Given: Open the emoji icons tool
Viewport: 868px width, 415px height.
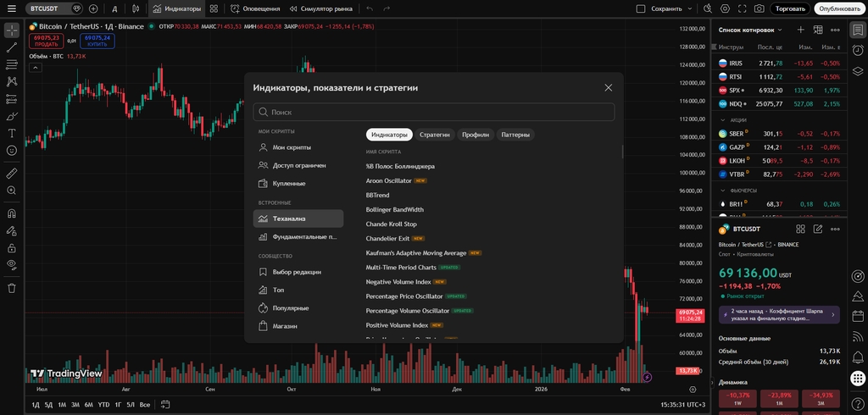Looking at the screenshot, I should tap(12, 151).
